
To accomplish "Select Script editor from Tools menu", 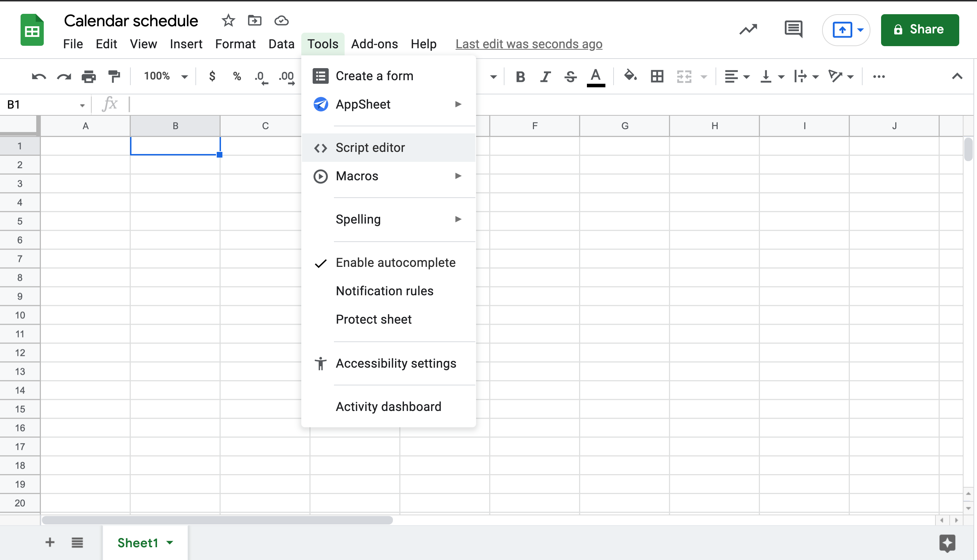I will [370, 148].
